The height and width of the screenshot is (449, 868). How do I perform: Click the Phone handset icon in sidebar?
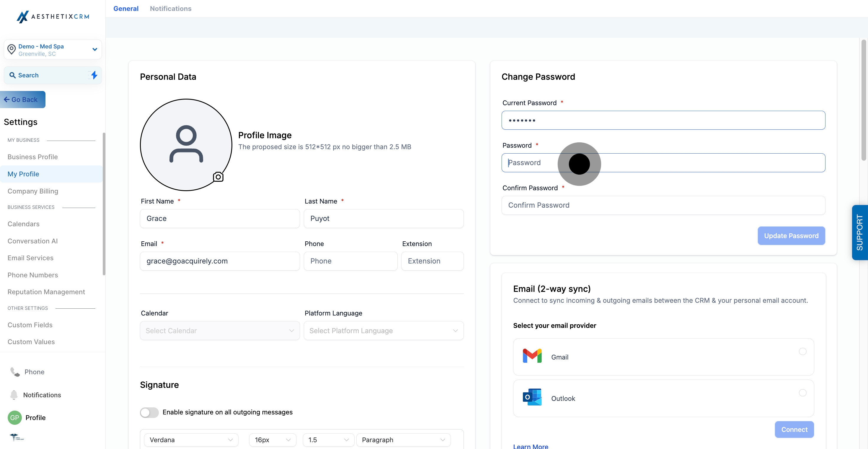click(x=15, y=372)
